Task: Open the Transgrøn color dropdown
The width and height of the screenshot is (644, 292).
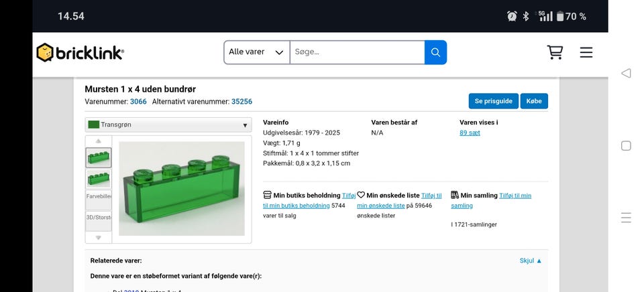Action: 168,125
